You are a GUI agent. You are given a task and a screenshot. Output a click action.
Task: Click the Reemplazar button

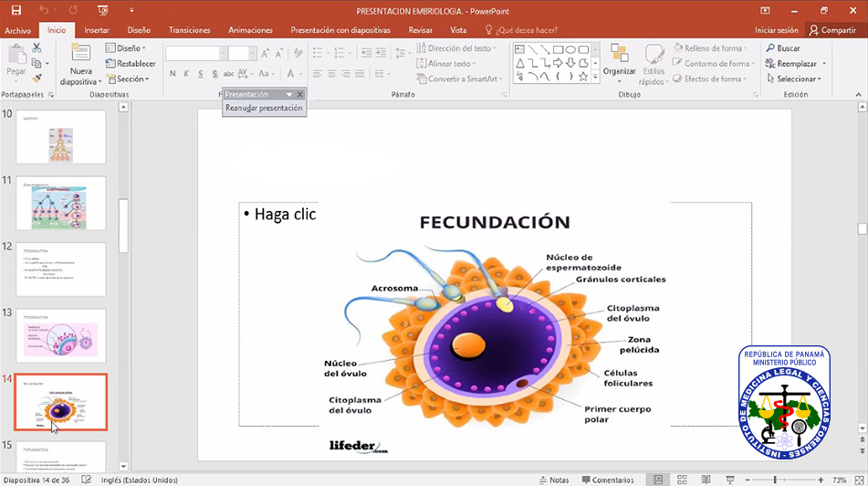point(791,64)
